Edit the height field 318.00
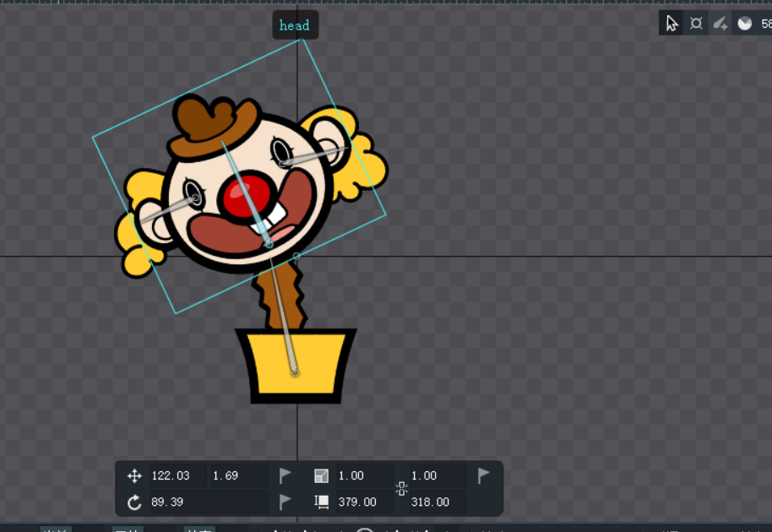Image resolution: width=772 pixels, height=532 pixels. 438,502
